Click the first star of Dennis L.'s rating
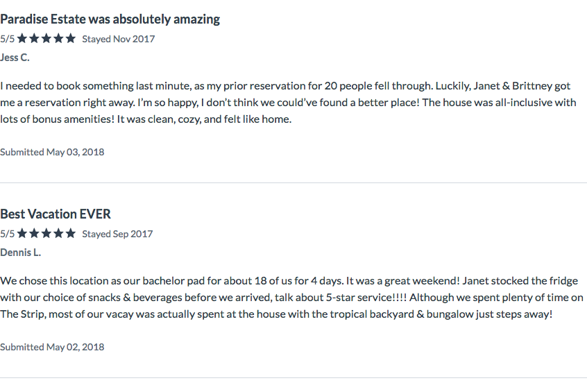Image resolution: width=587 pixels, height=392 pixels. [x=22, y=233]
